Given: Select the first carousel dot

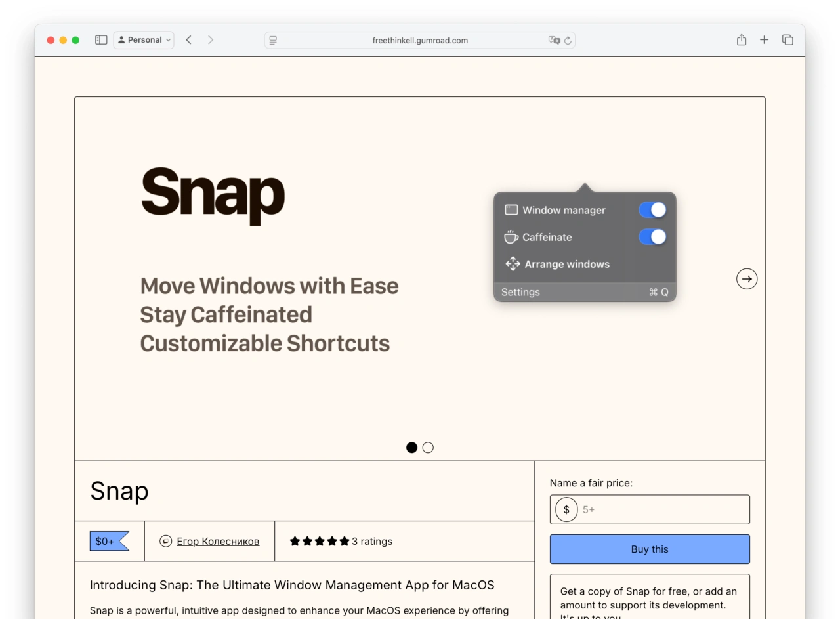Looking at the screenshot, I should coord(411,448).
